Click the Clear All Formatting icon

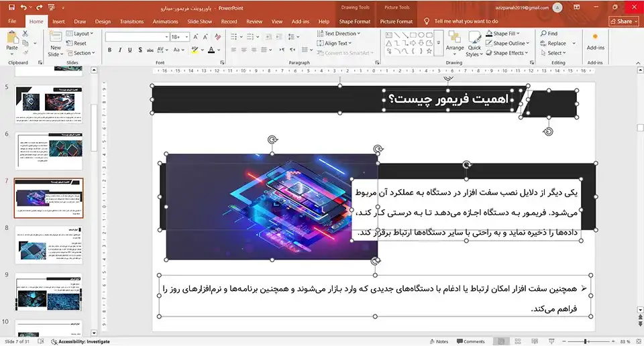[x=217, y=37]
